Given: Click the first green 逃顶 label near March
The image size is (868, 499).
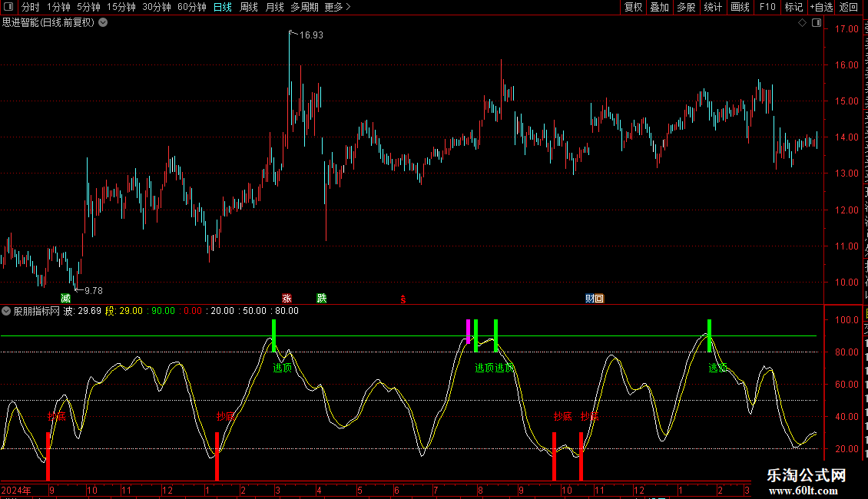Looking at the screenshot, I should point(283,367).
